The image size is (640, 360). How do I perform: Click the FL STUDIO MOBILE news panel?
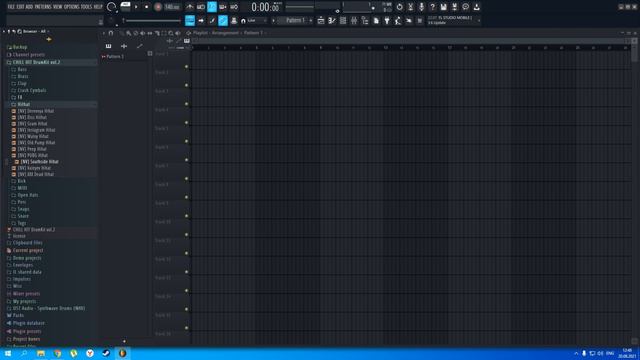coord(453,20)
